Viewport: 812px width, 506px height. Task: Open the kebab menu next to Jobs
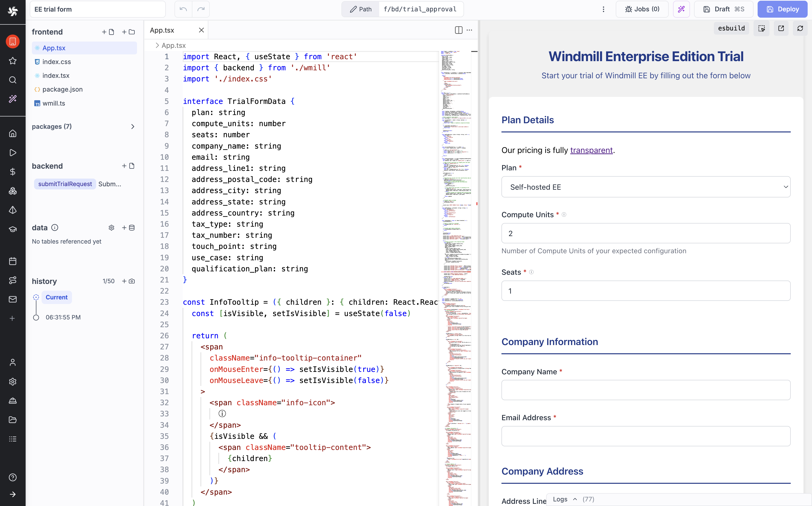603,9
